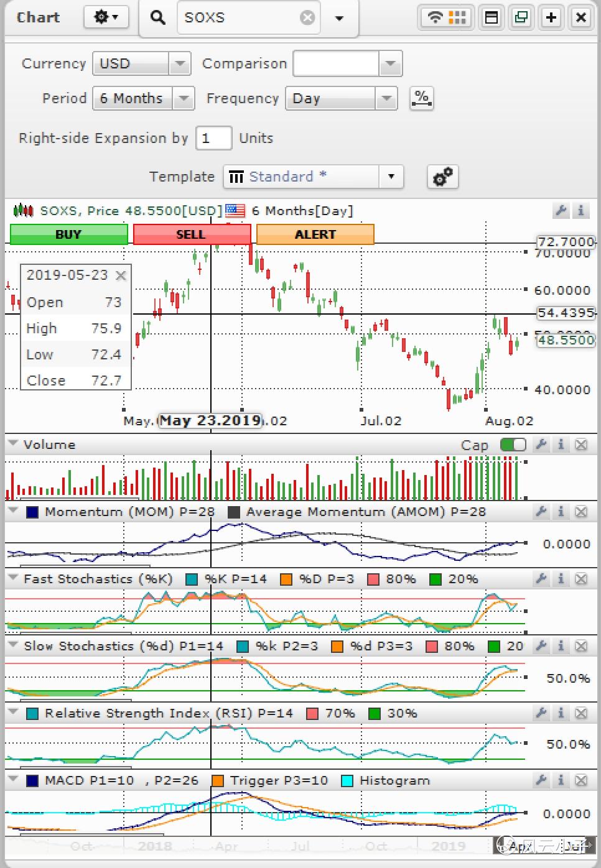This screenshot has height=868, width=601.
Task: Open template settings gears icon
Action: (443, 177)
